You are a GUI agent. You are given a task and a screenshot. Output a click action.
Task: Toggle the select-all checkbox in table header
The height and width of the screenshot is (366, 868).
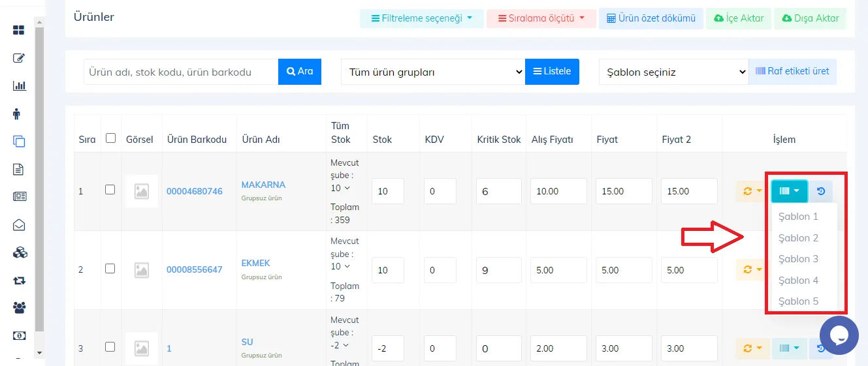(x=110, y=138)
